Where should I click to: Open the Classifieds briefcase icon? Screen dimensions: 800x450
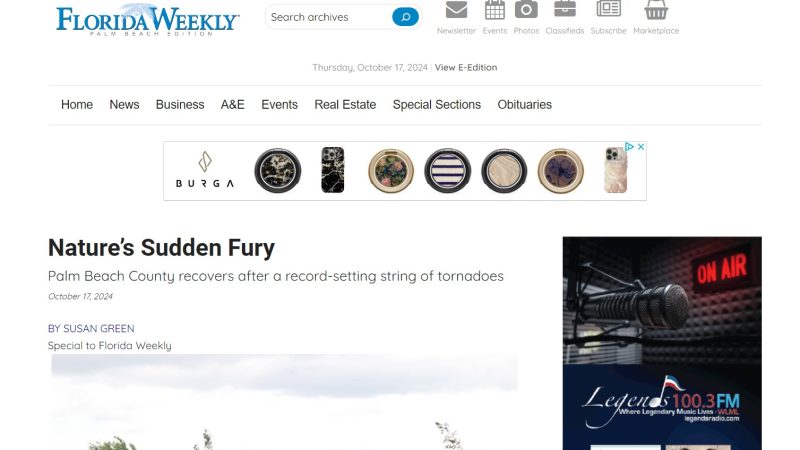(565, 9)
